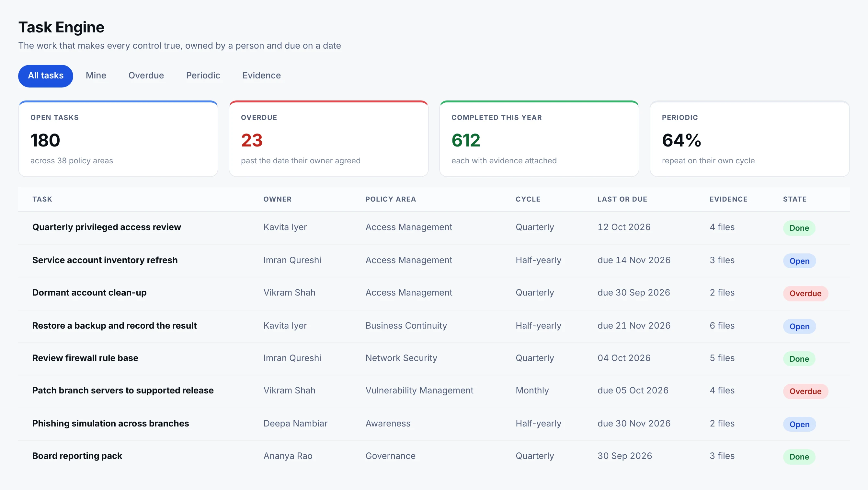
Task: Click Open badge for Service account inventory
Action: (799, 261)
